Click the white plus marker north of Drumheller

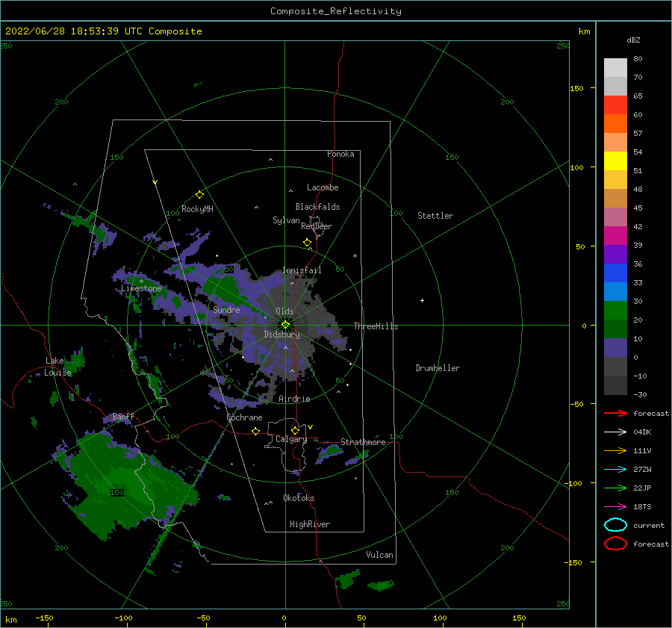(422, 300)
